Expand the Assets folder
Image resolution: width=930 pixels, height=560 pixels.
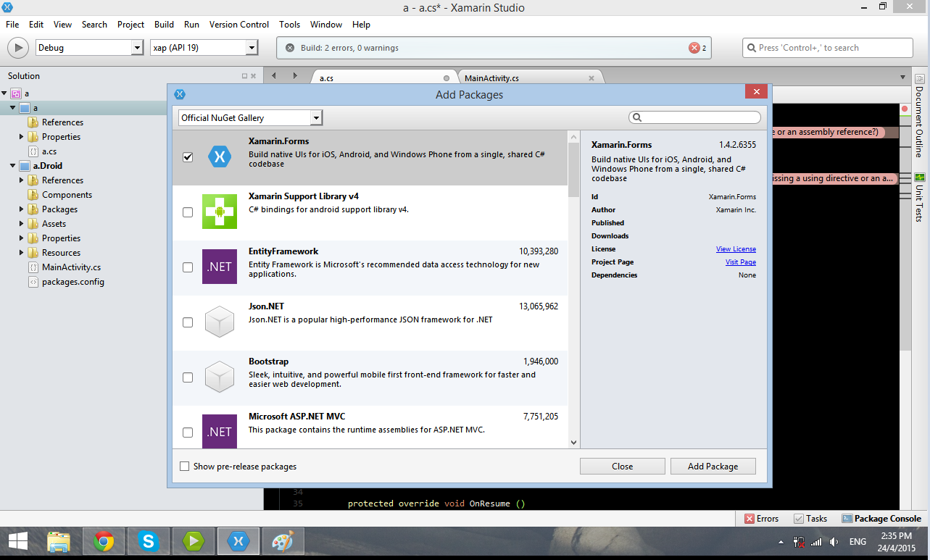click(21, 224)
